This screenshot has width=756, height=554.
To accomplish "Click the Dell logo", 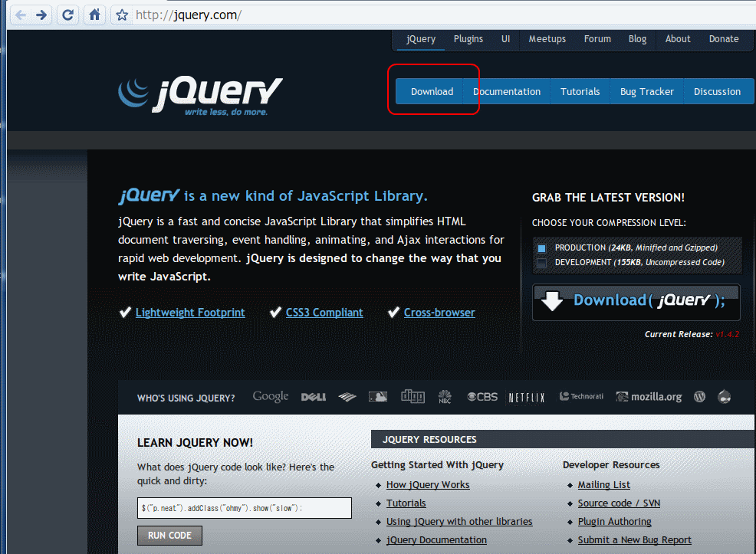I will pyautogui.click(x=314, y=397).
